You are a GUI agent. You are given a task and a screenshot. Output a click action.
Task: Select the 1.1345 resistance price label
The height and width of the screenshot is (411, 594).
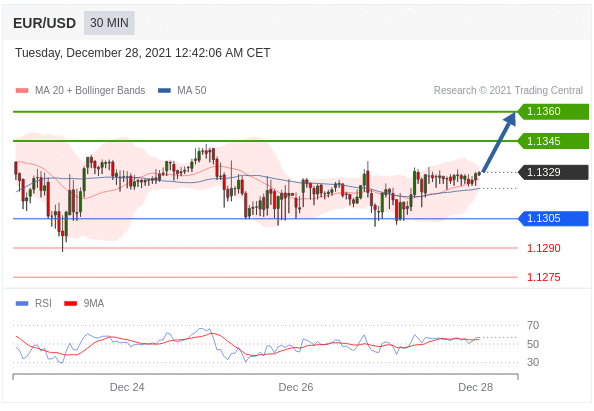point(553,141)
